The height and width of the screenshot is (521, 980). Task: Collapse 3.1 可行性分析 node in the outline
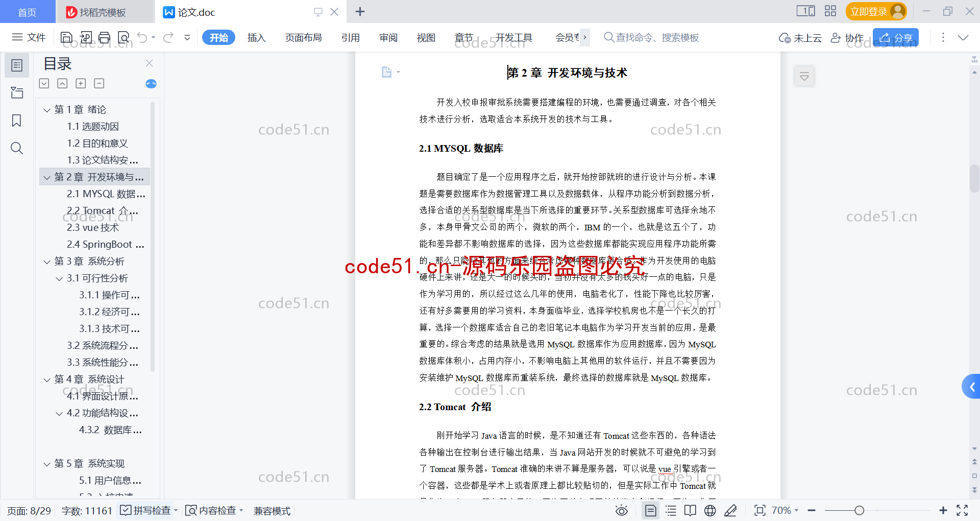[x=59, y=278]
